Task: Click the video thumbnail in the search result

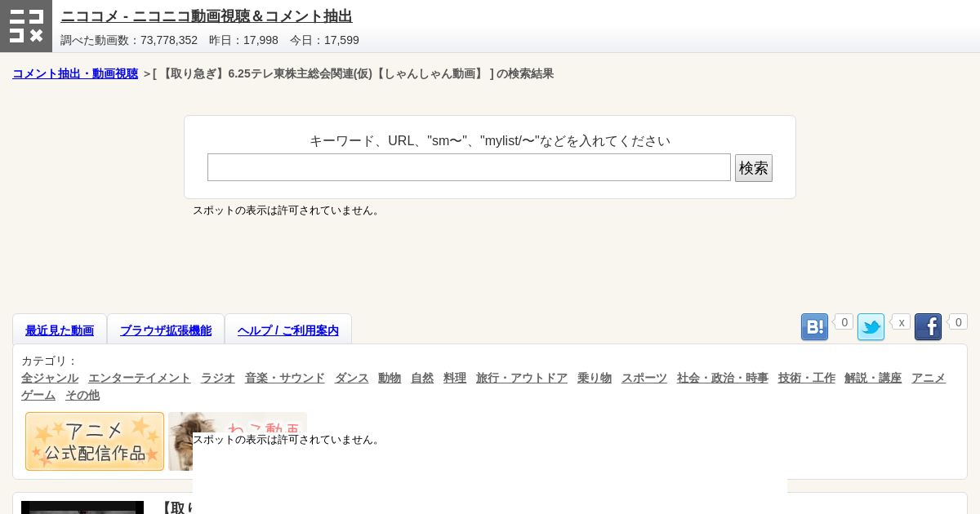Action: pos(82,507)
